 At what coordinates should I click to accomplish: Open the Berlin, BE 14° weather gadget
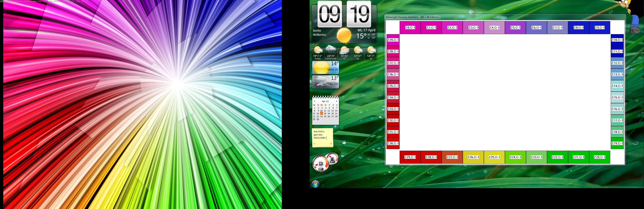point(326,68)
